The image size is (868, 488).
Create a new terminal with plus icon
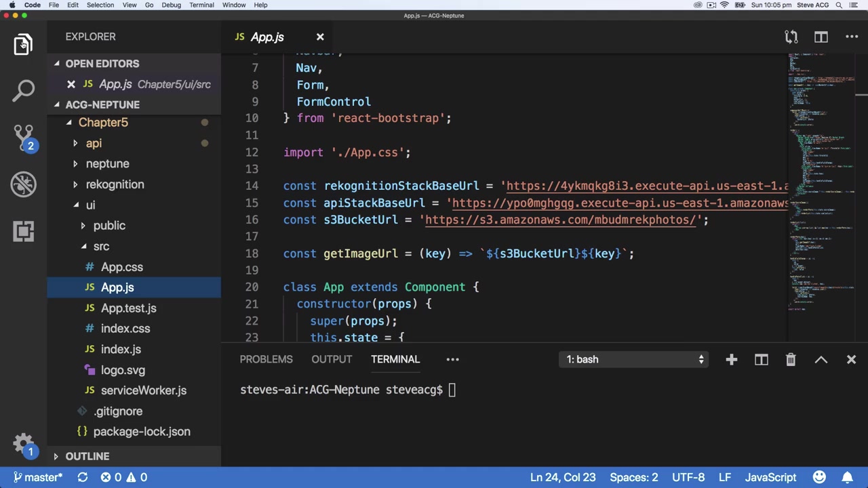click(x=731, y=360)
